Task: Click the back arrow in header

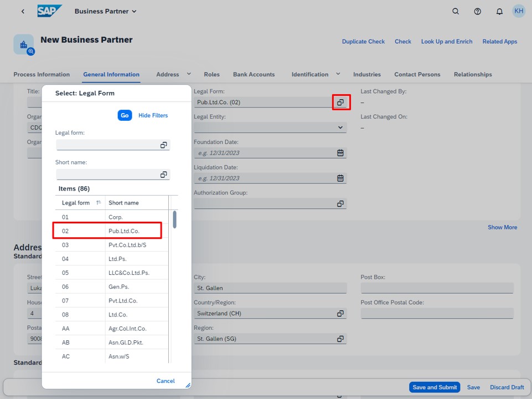Action: click(23, 11)
